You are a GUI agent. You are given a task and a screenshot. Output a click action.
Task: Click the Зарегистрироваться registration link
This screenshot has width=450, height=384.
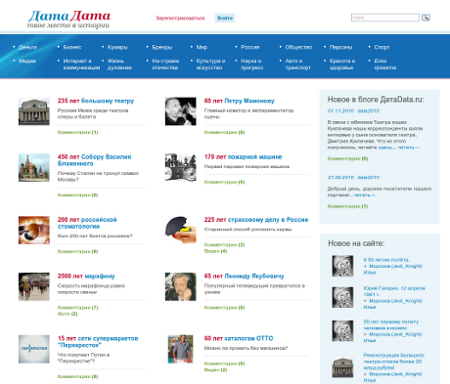point(180,18)
